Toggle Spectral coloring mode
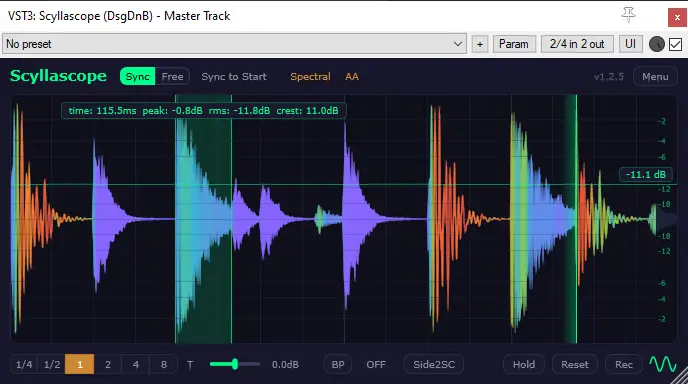Image resolution: width=688 pixels, height=384 pixels. [x=310, y=76]
